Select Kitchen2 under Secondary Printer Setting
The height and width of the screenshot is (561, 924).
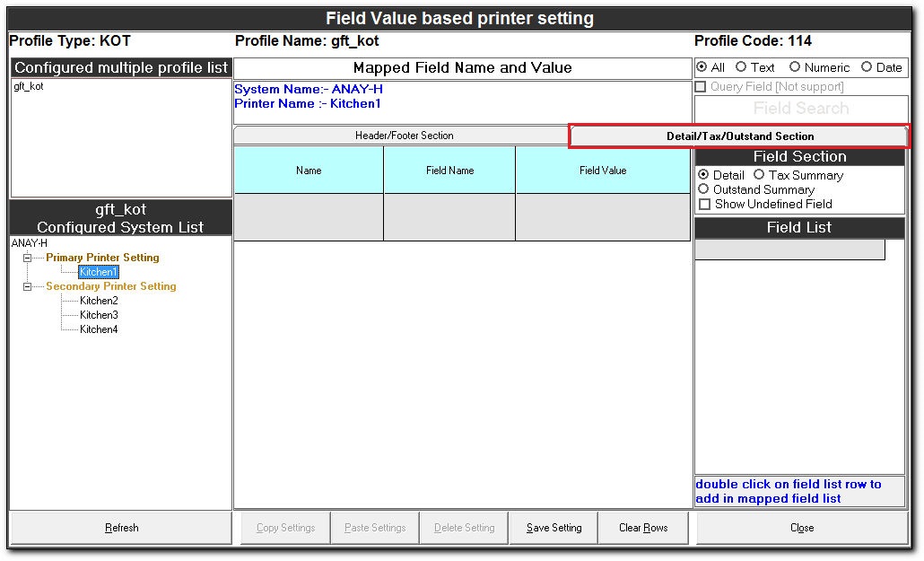click(99, 301)
